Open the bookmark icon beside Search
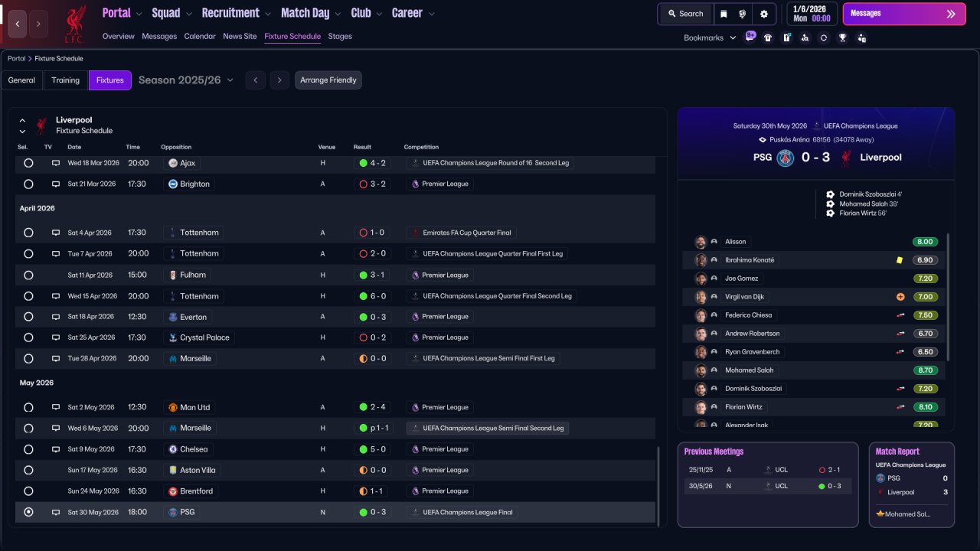Image resolution: width=980 pixels, height=551 pixels. click(724, 14)
